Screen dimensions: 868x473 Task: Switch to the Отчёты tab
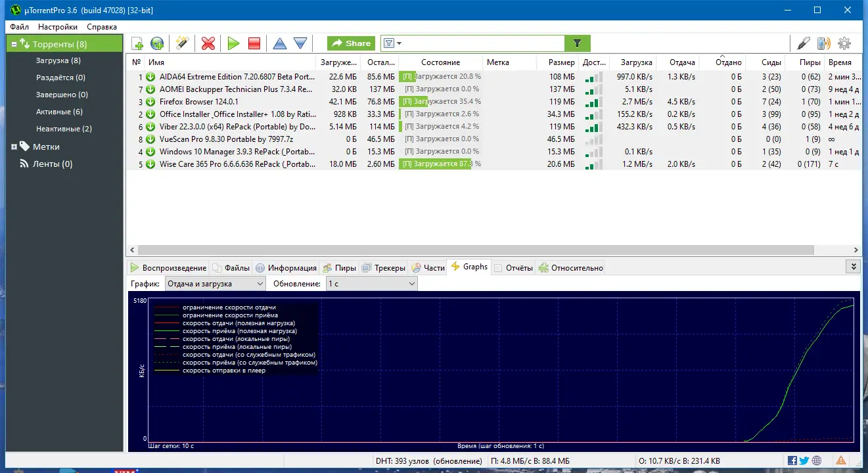[x=513, y=267]
